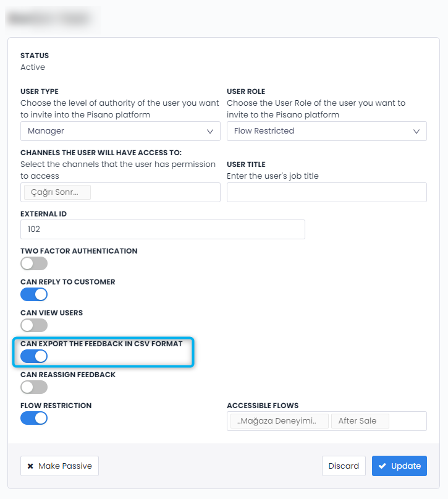Screen dimensions: 448x499
Task: Enable the Can Reassign Feedback switch
Action: coord(33,387)
